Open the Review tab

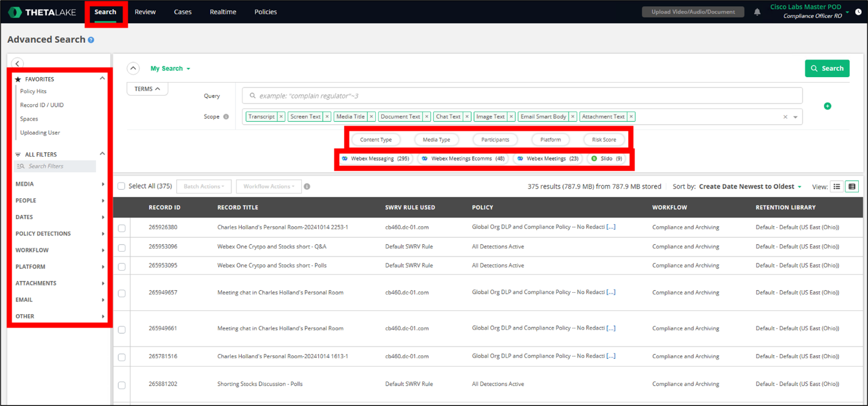145,12
